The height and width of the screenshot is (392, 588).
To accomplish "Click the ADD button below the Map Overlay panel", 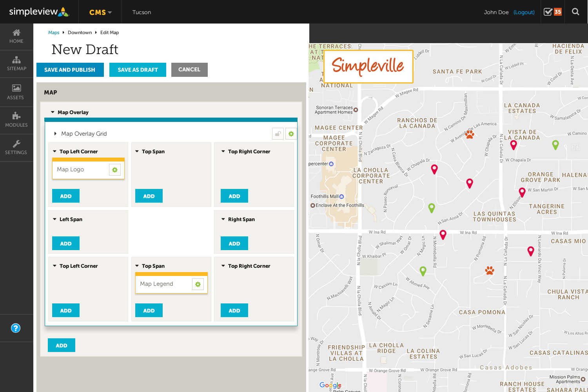I will [62, 345].
